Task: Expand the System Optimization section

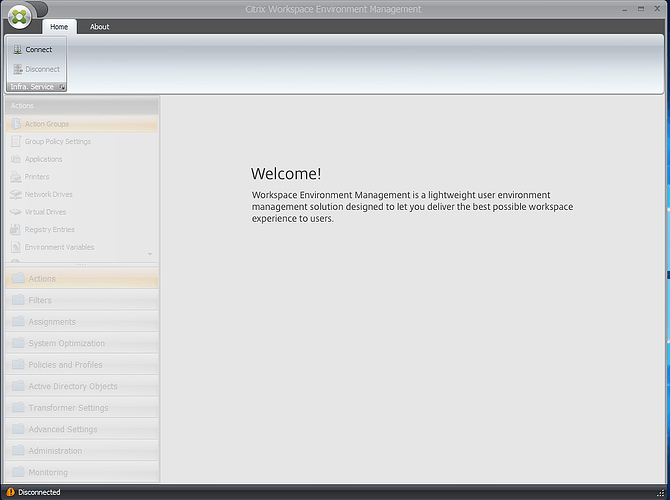Action: coord(80,343)
